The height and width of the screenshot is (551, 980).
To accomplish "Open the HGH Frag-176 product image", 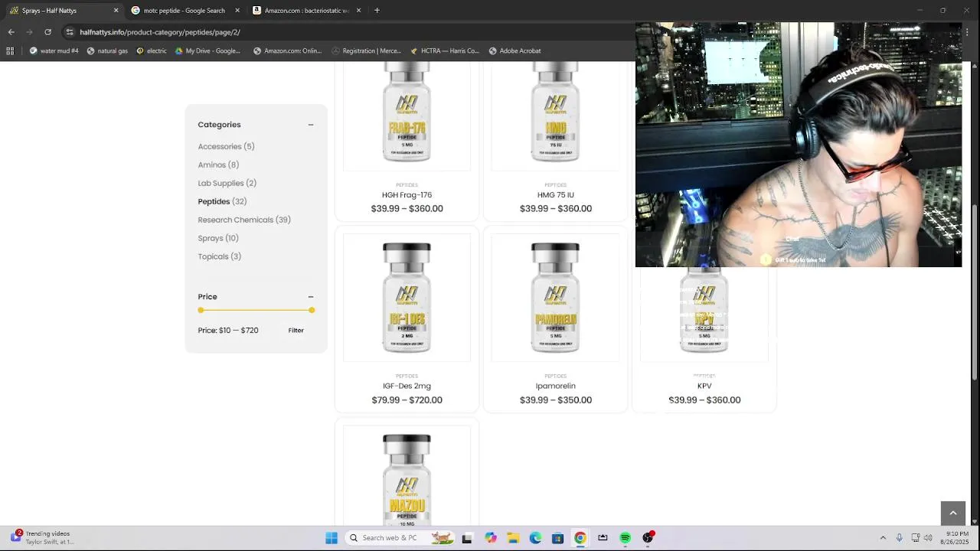I will pos(407,116).
